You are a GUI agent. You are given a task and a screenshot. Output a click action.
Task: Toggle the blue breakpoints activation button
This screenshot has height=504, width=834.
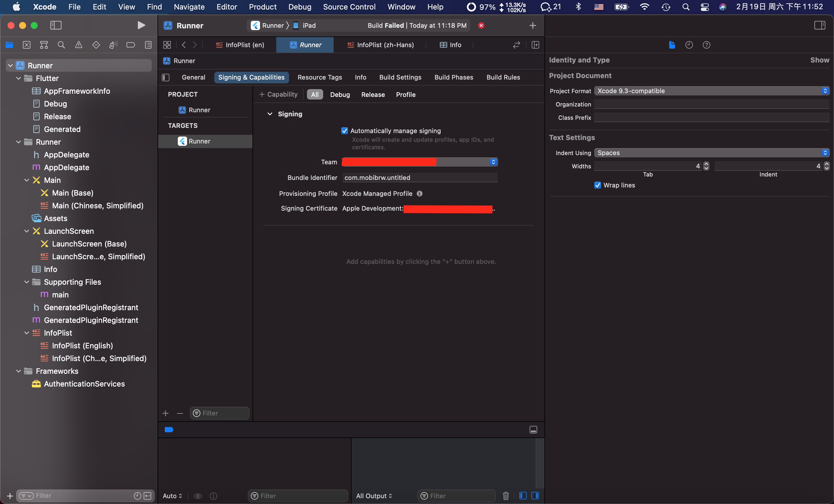169,430
